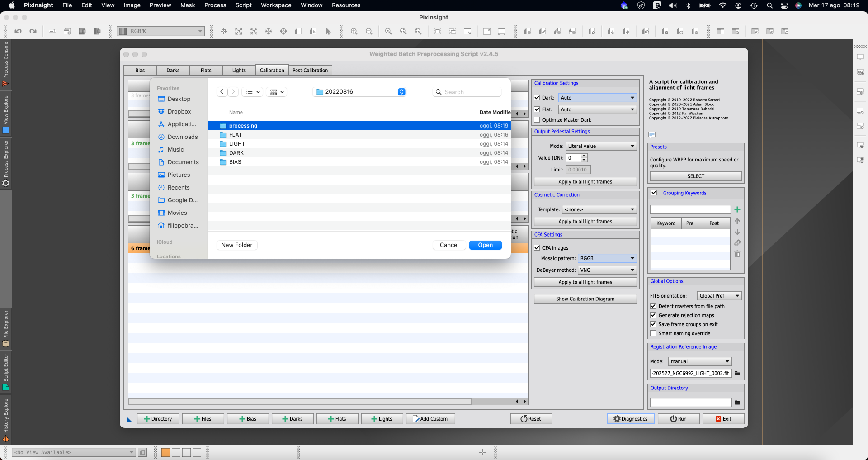Expand the Dark calibration Auto dropdown

[x=632, y=98]
